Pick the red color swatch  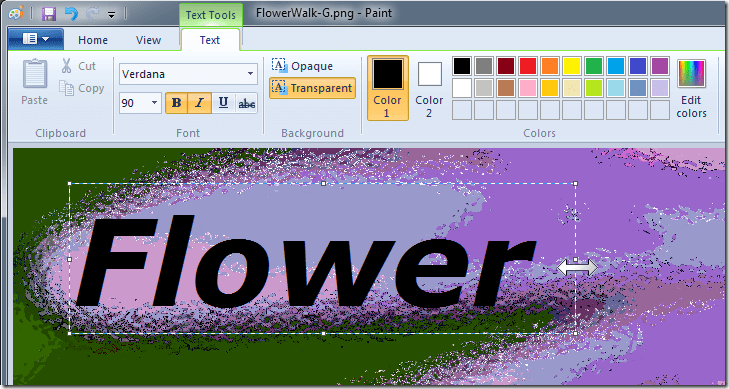point(528,66)
